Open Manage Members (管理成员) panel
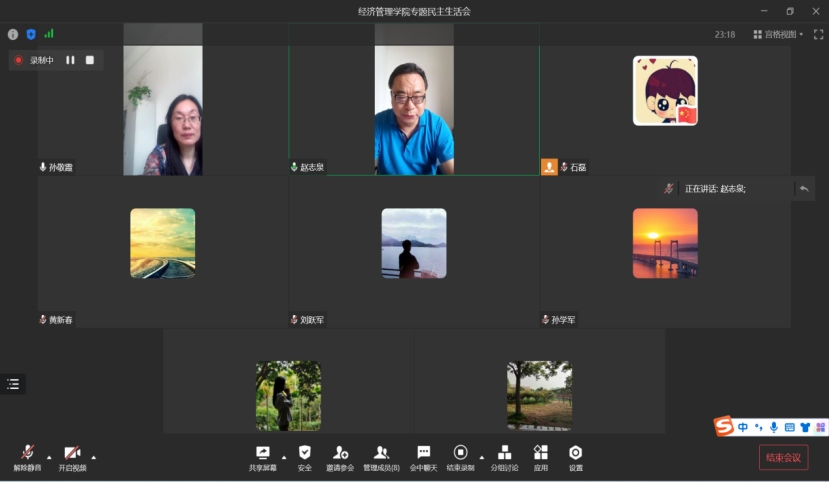 click(x=381, y=455)
